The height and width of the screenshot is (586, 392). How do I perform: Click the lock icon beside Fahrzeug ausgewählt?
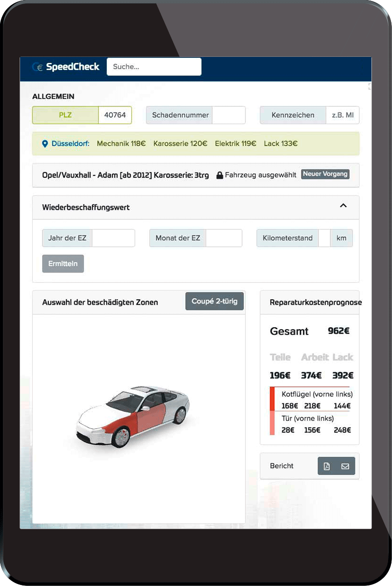[x=220, y=175]
